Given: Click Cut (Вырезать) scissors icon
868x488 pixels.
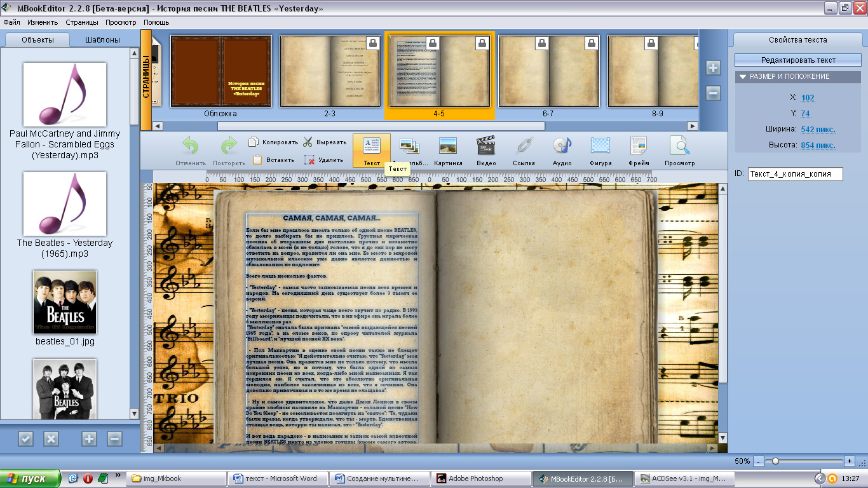Looking at the screenshot, I should tap(308, 142).
